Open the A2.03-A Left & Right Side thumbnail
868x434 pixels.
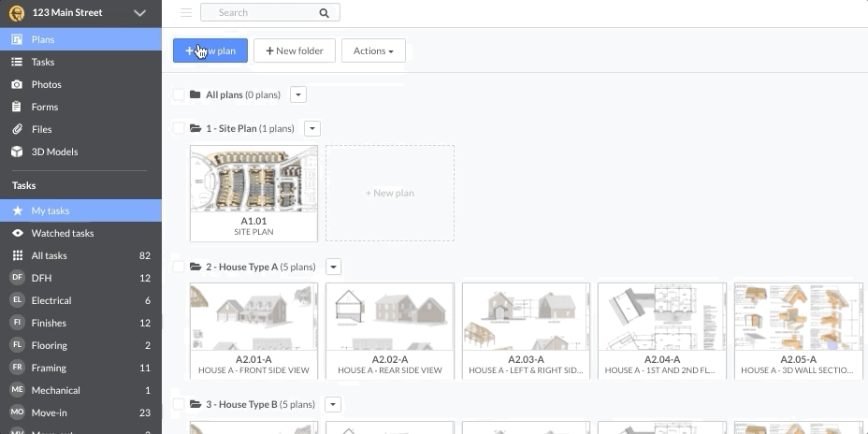526,331
